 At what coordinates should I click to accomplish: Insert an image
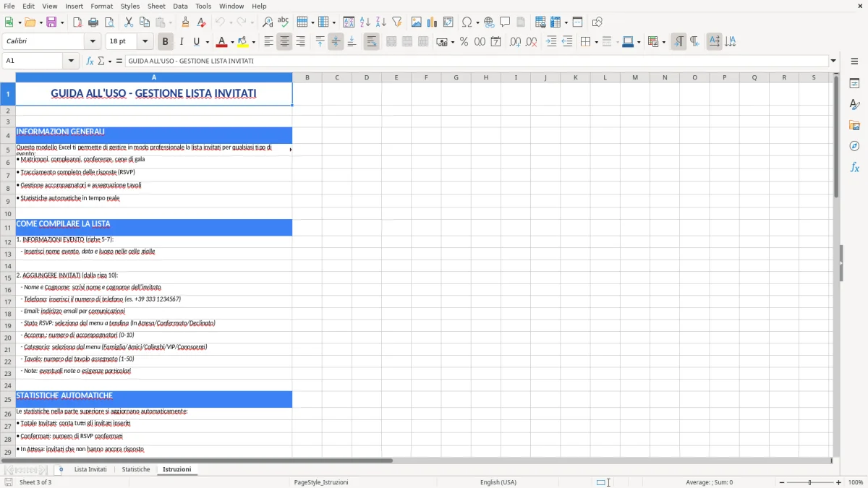point(417,22)
